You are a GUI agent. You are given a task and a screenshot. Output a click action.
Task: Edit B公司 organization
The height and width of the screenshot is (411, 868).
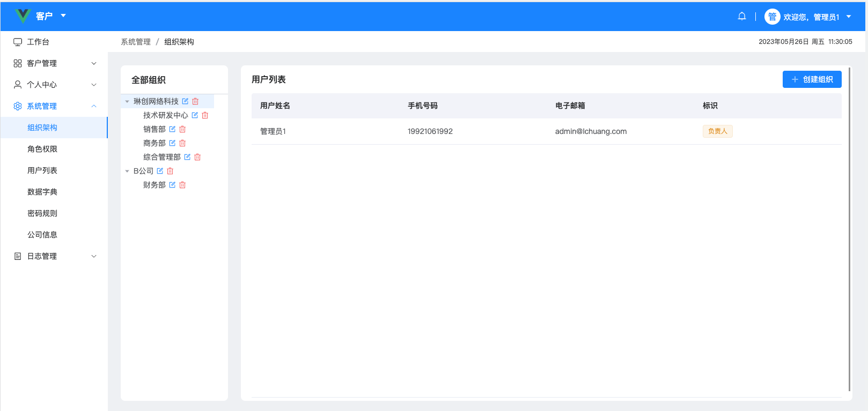pos(160,171)
